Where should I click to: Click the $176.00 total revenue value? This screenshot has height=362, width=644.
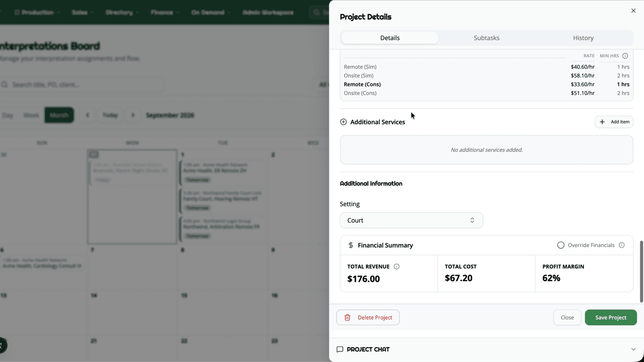364,279
